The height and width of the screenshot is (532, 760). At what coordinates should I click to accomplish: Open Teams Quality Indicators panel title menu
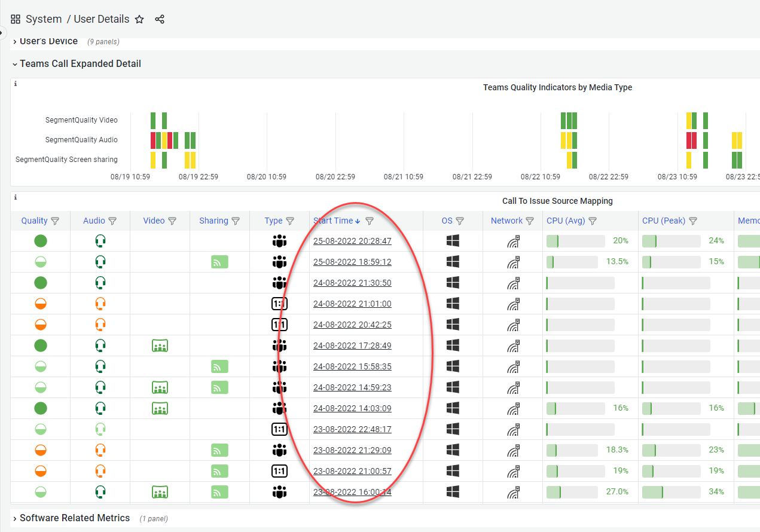tap(557, 87)
